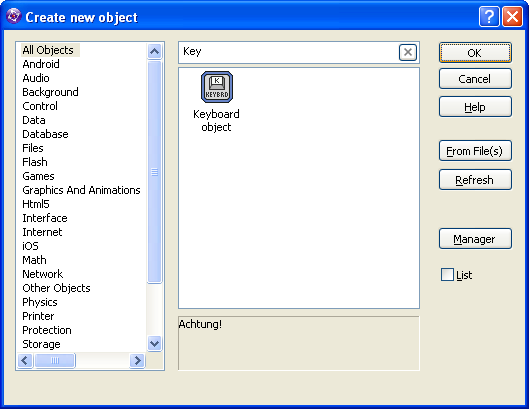529x409 pixels.
Task: Select the Keyboard object icon
Action: [x=217, y=87]
